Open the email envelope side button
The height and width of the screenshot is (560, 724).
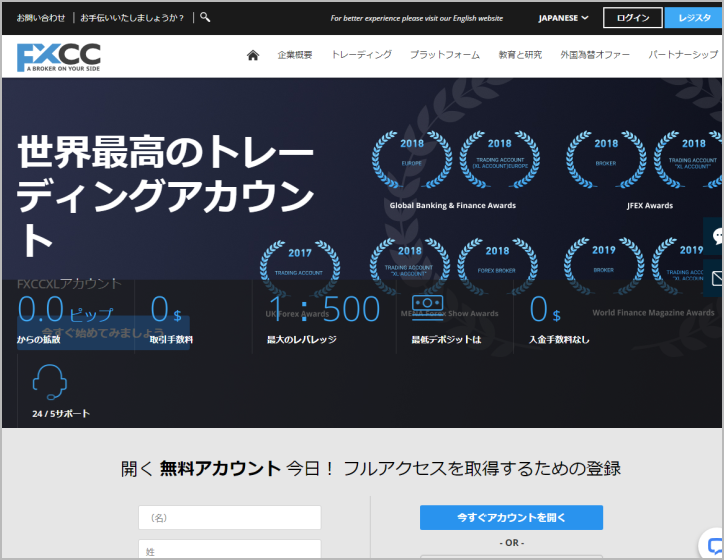tap(715, 278)
